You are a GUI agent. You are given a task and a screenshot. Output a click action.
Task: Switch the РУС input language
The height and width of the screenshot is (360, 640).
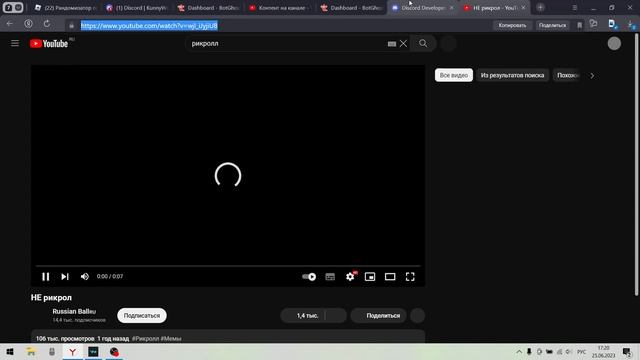[581, 351]
